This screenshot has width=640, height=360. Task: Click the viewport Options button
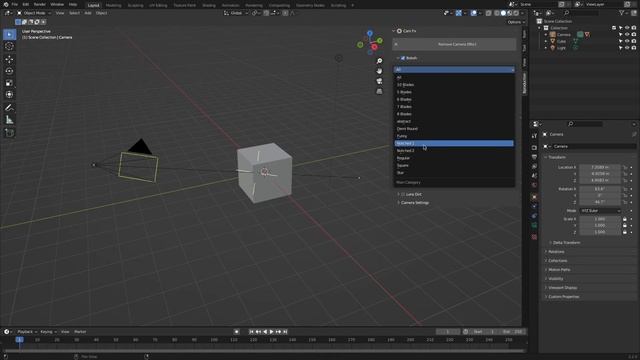[516, 22]
